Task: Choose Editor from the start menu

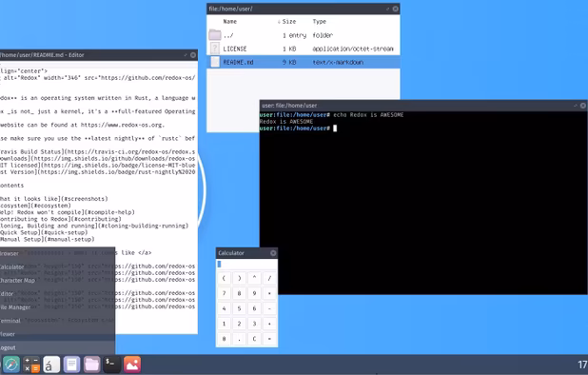Action: [57, 294]
